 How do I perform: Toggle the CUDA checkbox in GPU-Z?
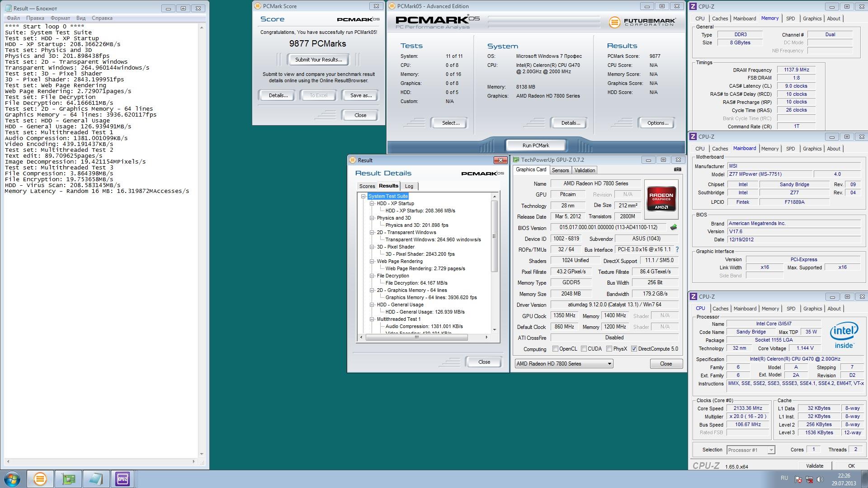pyautogui.click(x=584, y=349)
